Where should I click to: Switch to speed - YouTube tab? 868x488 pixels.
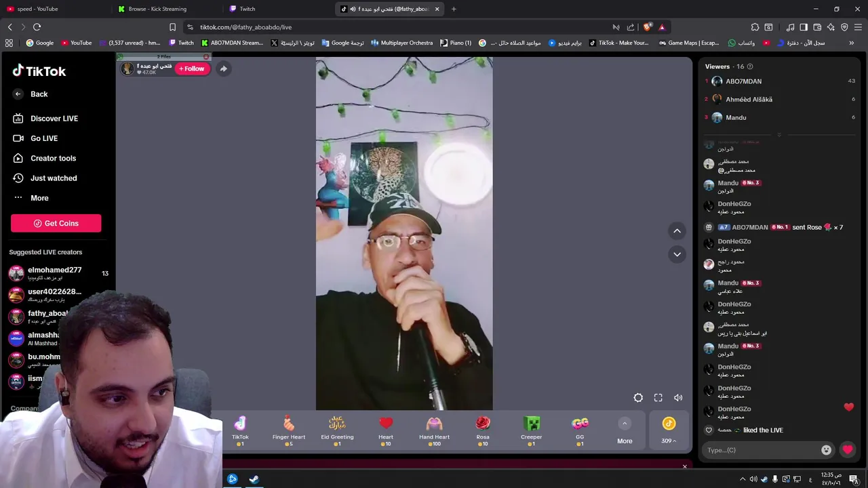54,9
